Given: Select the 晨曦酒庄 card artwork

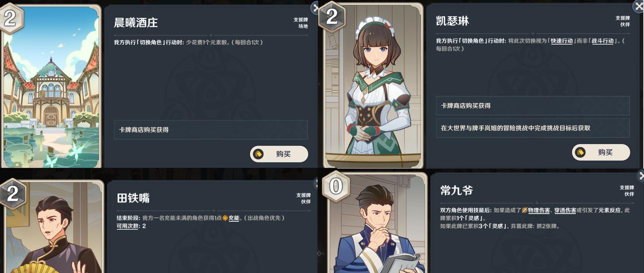Looking at the screenshot, I should coord(51,86).
